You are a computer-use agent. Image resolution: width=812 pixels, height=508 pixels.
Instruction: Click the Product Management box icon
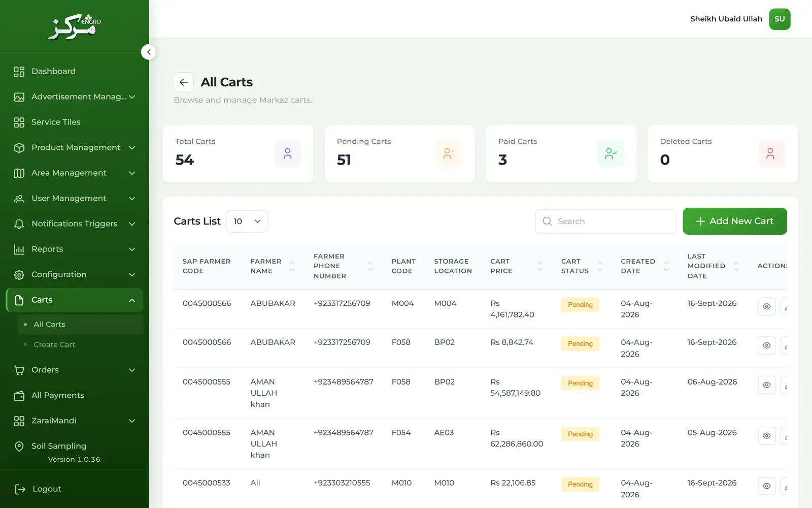click(x=19, y=148)
